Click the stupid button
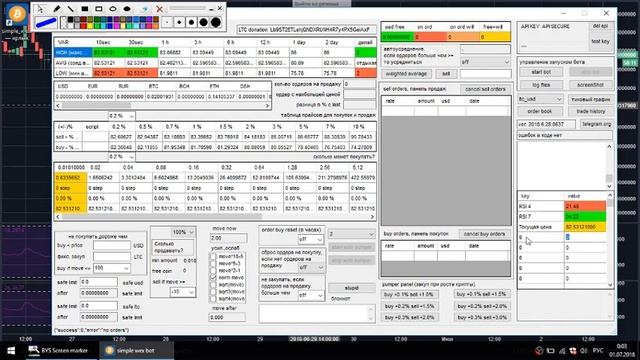This screenshot has height=360, width=640. [351, 288]
